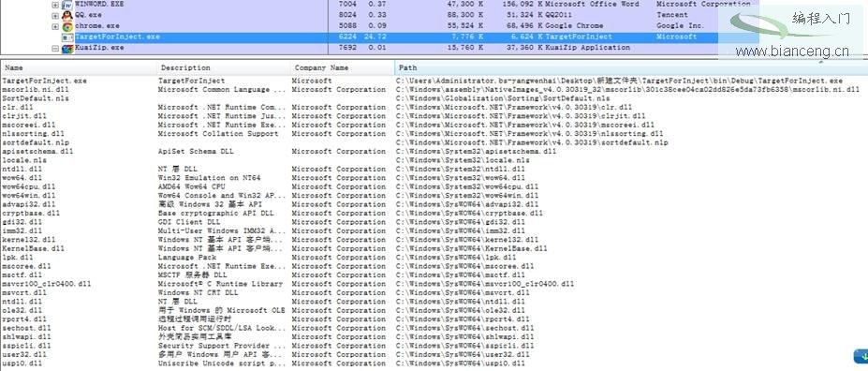The image size is (868, 371).
Task: Click the Word icon beside WINWORD.EXE
Action: pos(67,4)
